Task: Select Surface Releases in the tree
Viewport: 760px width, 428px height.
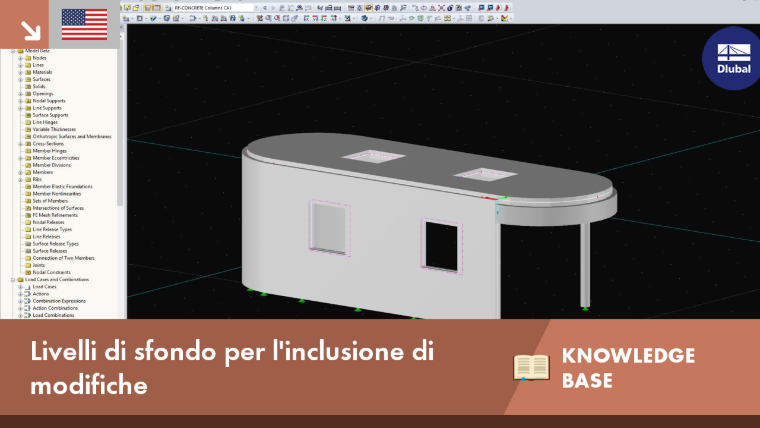Action: pos(49,251)
